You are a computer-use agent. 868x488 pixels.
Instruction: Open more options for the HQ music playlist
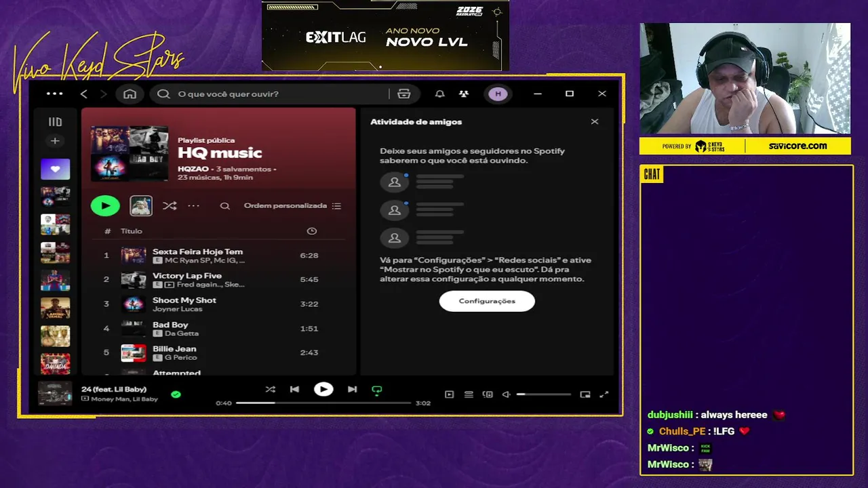[x=194, y=205]
